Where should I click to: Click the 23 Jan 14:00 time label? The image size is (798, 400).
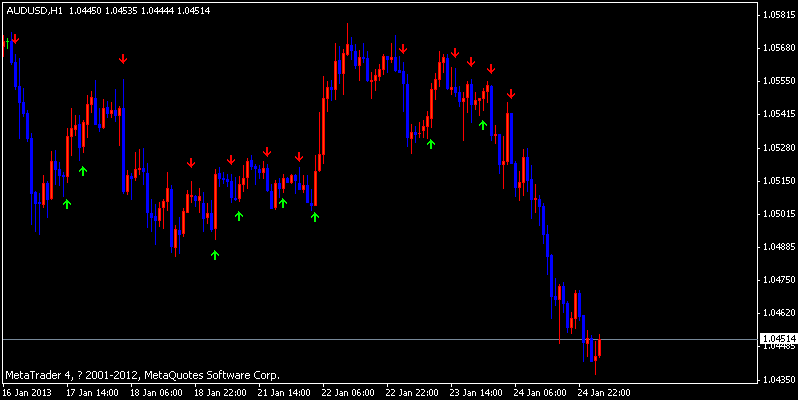tap(476, 393)
